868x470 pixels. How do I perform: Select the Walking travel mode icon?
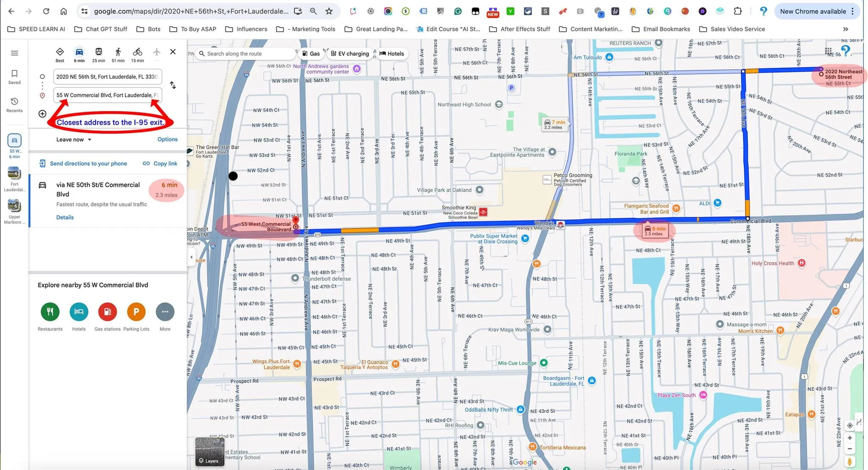[118, 52]
